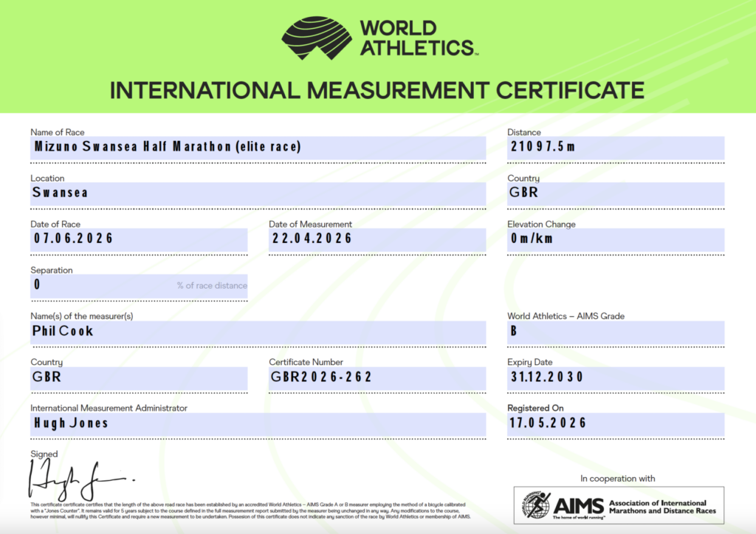756x534 pixels.
Task: Click the Country field beside Location
Action: pos(616,194)
